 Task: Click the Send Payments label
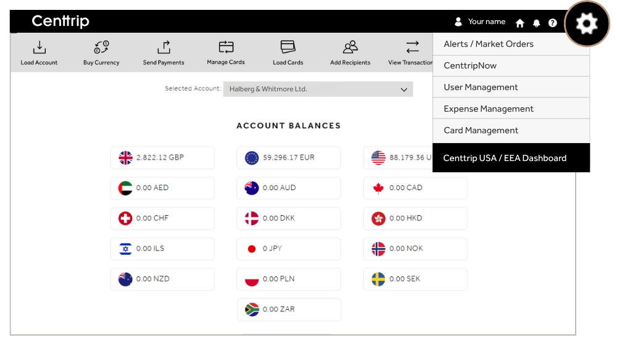click(164, 62)
